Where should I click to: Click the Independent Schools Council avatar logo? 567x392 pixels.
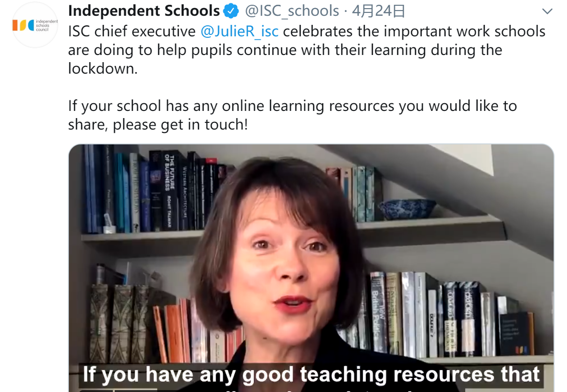coord(35,24)
